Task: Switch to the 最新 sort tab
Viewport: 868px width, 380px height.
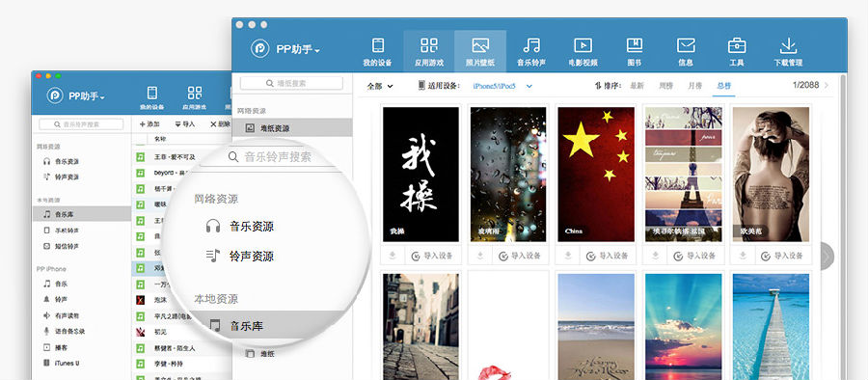Action: point(637,86)
